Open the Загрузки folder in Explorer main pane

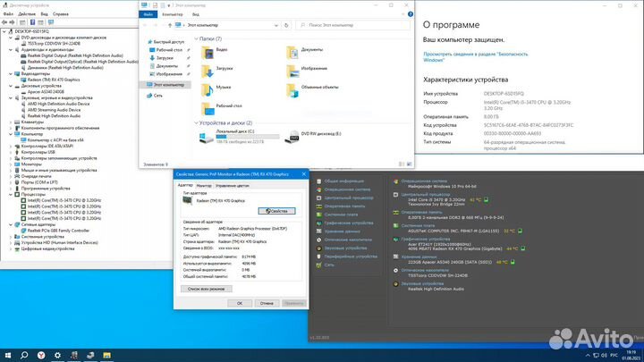click(x=217, y=71)
